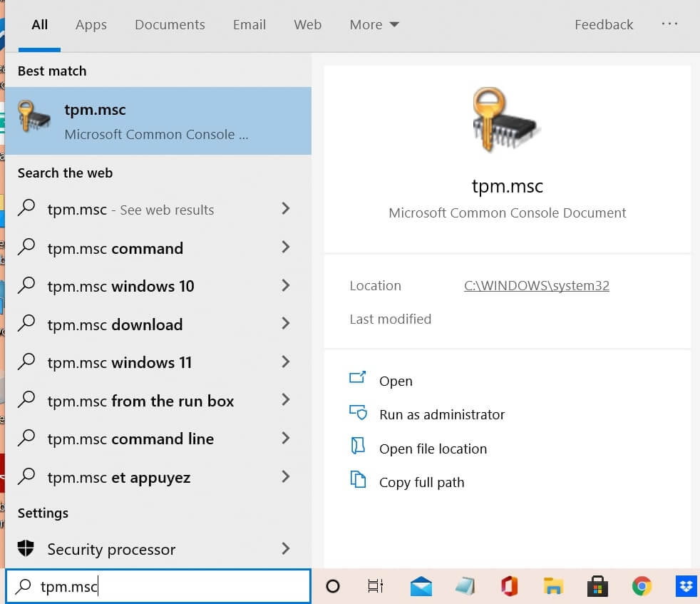Open the C:\WINDOWS\system32 location link
Image resolution: width=700 pixels, height=604 pixels.
[x=536, y=286]
